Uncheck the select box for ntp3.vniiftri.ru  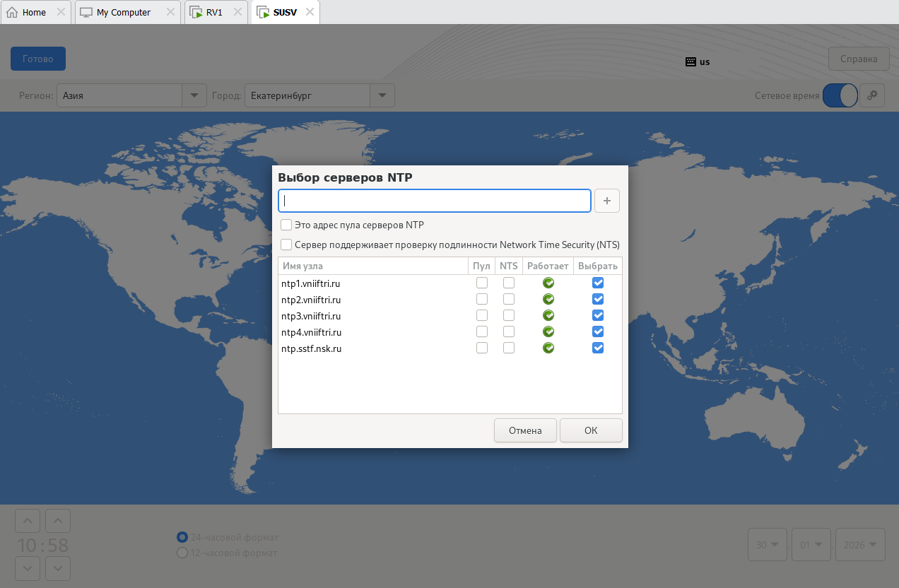pos(598,316)
